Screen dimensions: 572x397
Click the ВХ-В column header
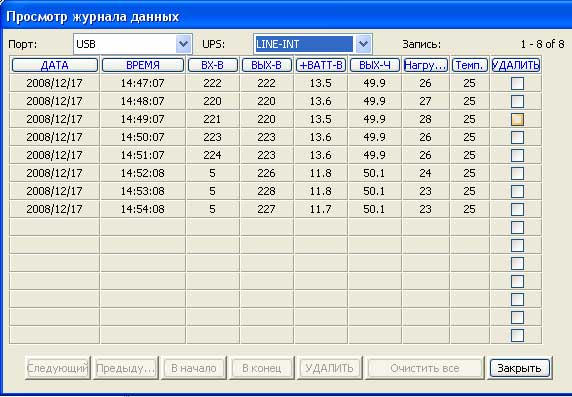[x=212, y=65]
